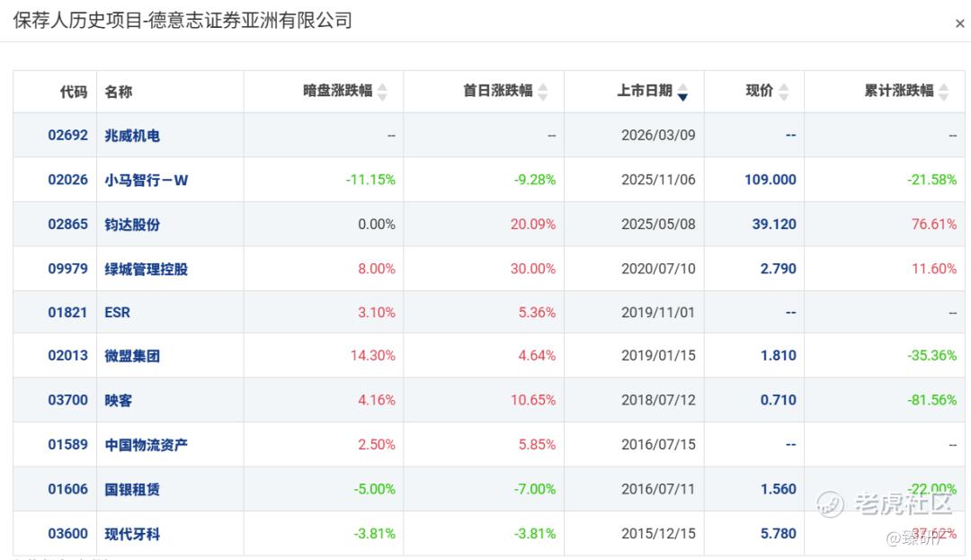Screen dimensions: 971x560
Task: Select listing date 2016/07/15
Action: pos(658,444)
